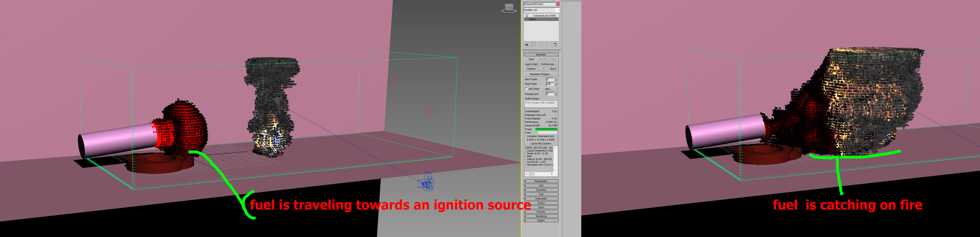
Task: Enable the Use Script checkbox
Action: coord(526,89)
